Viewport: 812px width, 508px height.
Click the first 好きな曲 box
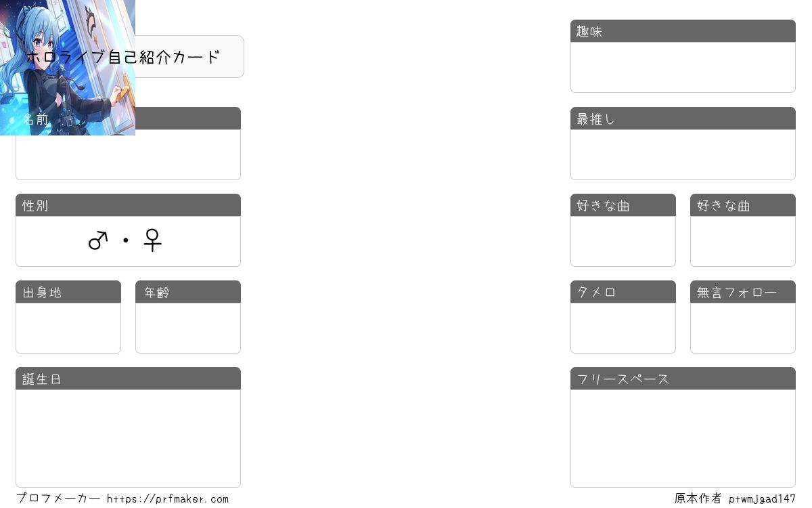[x=623, y=241]
